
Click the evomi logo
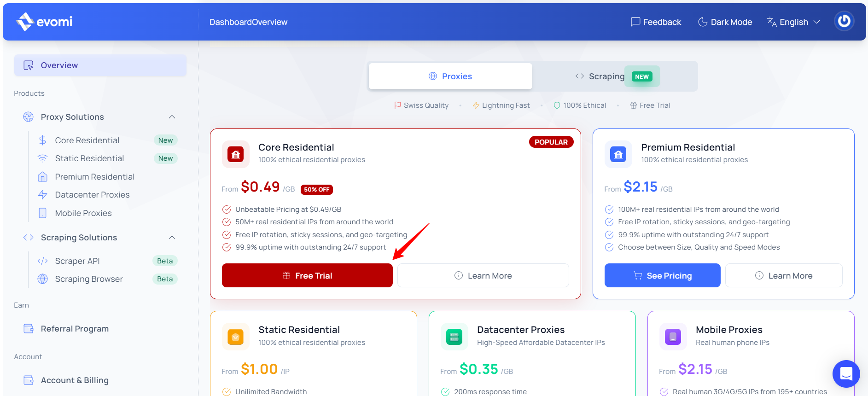[44, 22]
